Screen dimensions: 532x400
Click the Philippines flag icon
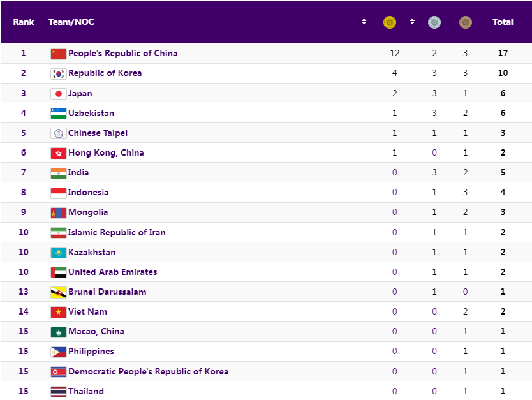[58, 352]
